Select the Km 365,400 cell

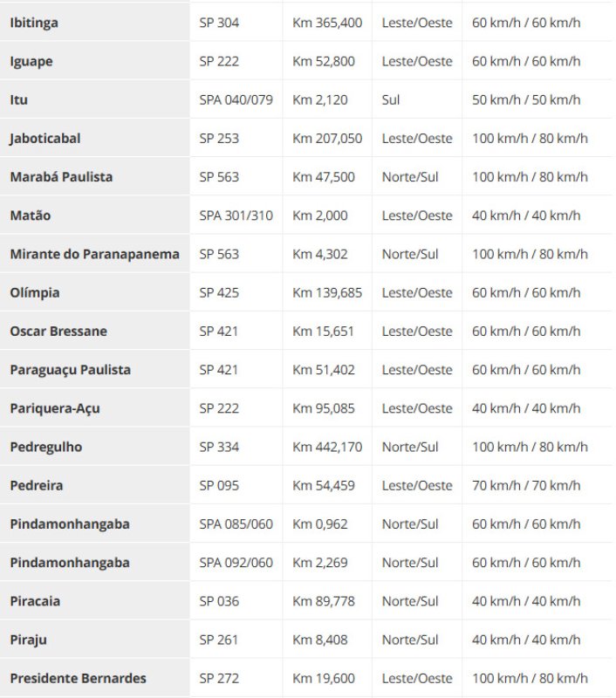pos(327,23)
